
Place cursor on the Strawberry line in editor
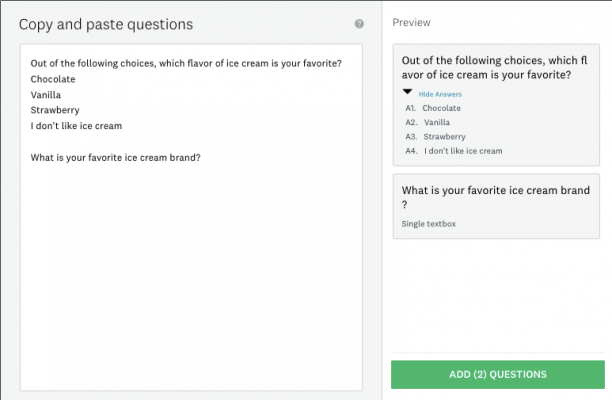click(55, 110)
